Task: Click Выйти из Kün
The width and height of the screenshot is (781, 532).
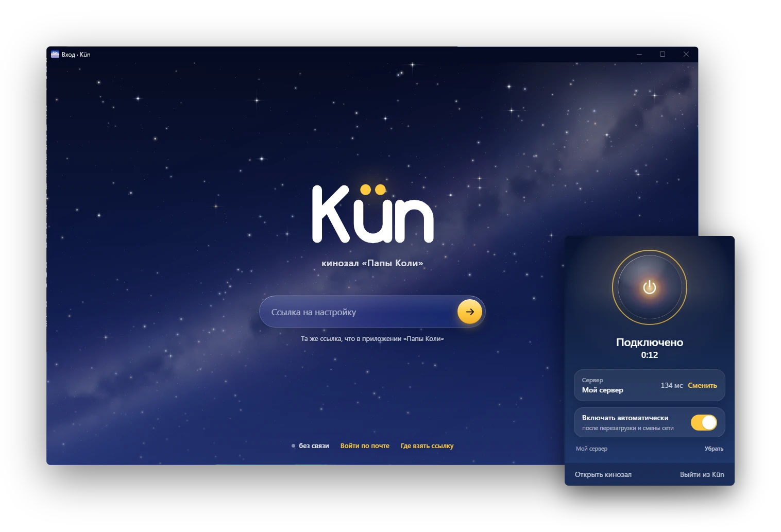Action: [x=702, y=474]
